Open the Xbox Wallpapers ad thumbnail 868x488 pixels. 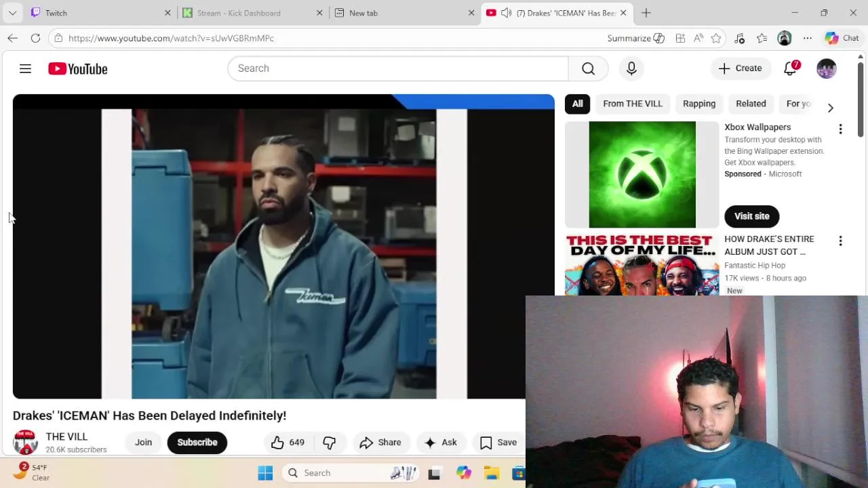click(642, 175)
